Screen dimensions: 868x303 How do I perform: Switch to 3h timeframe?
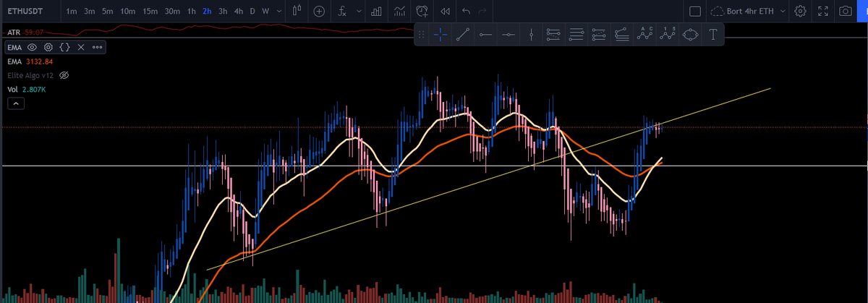coord(223,11)
